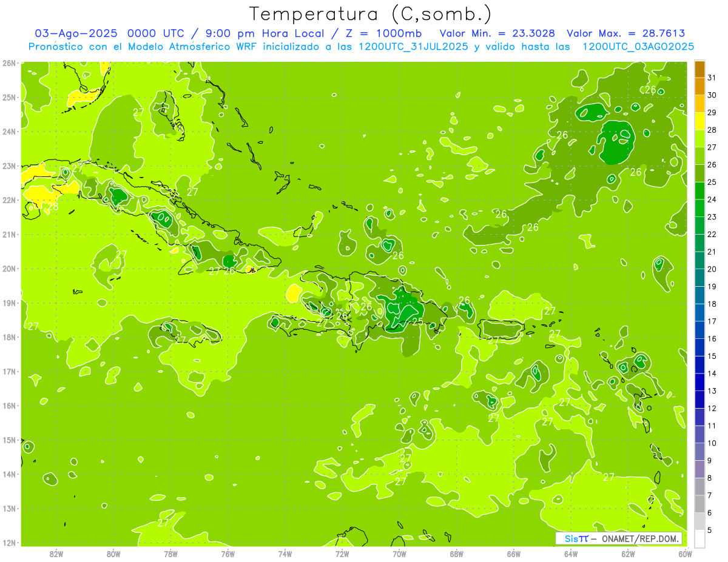Click the 60W longitude axis label
The height and width of the screenshot is (562, 728).
[x=686, y=554]
